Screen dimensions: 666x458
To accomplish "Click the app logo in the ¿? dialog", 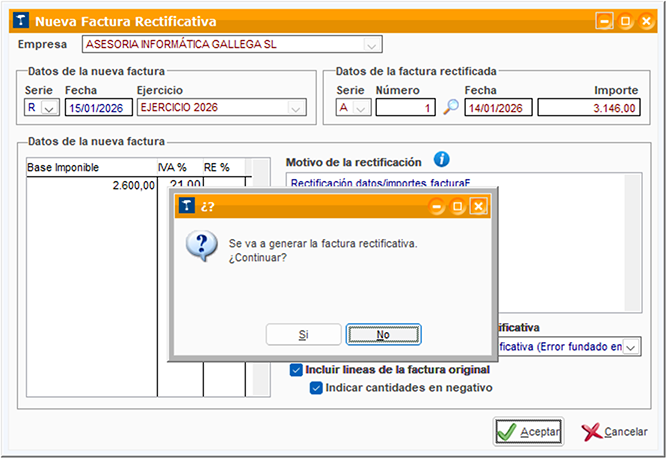I will [186, 206].
